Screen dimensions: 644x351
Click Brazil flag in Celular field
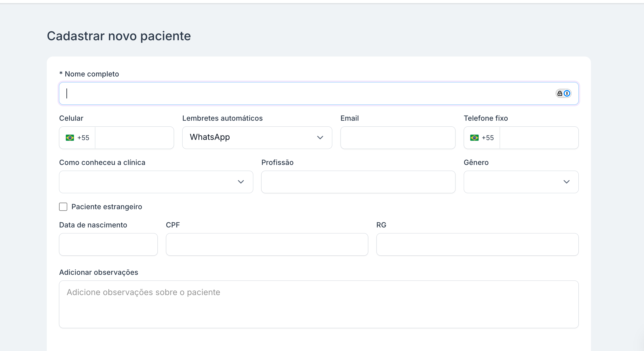coord(70,138)
